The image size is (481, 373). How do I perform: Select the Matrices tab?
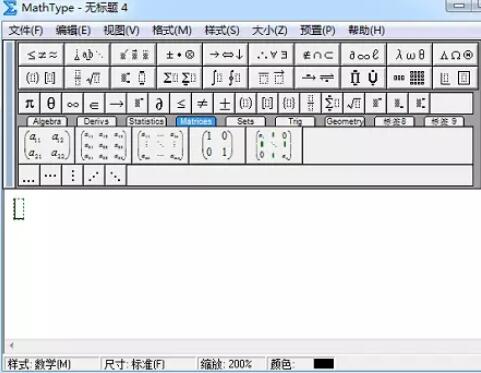click(x=196, y=121)
